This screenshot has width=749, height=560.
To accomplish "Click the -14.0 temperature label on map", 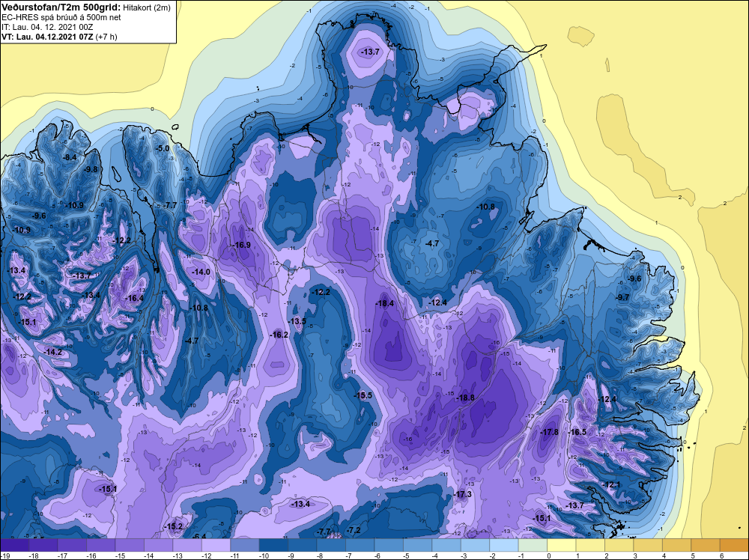I will coord(201,272).
